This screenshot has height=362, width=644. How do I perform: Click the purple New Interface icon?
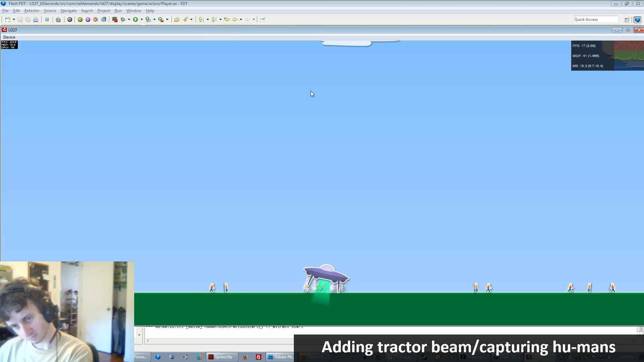click(88, 19)
